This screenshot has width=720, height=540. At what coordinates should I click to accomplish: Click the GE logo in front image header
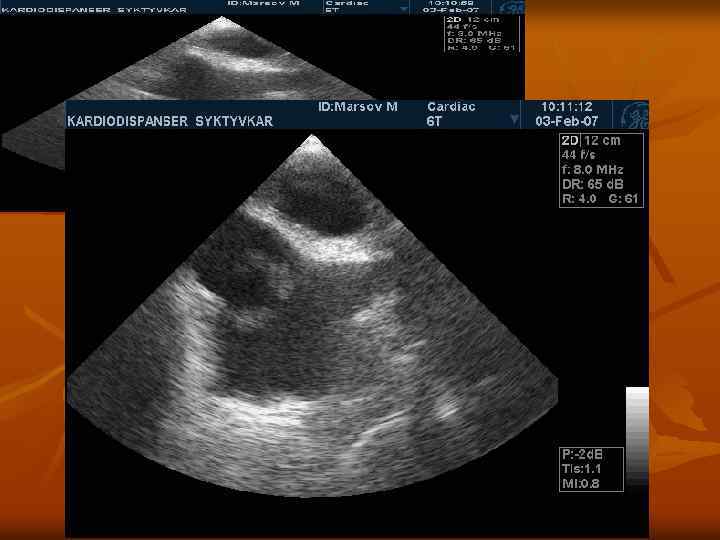coord(634,115)
